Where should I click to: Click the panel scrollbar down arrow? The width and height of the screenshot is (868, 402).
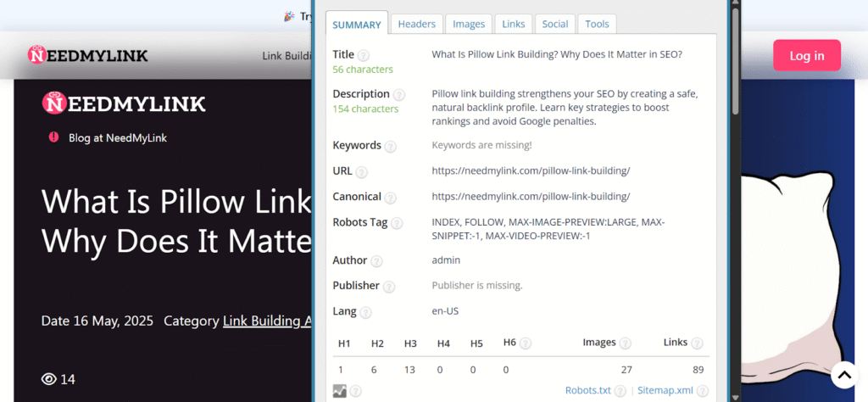point(735,398)
